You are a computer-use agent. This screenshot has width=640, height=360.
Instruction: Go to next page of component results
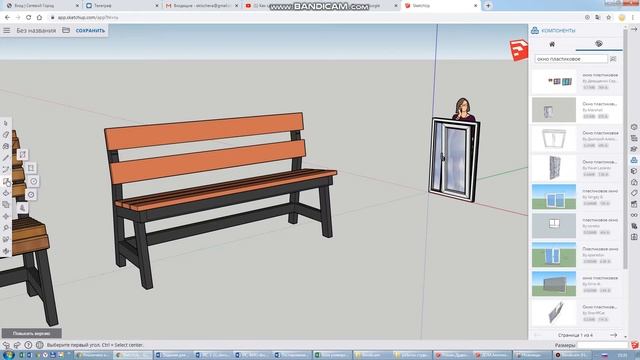click(x=613, y=335)
